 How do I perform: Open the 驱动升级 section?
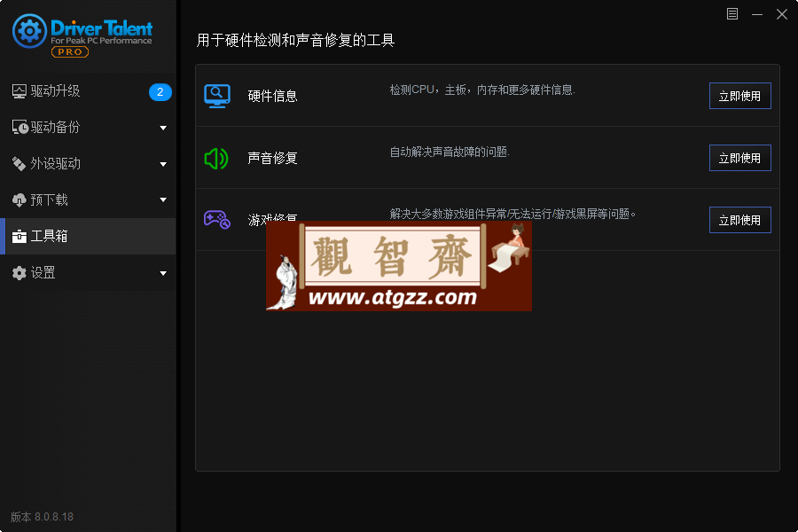coord(88,91)
